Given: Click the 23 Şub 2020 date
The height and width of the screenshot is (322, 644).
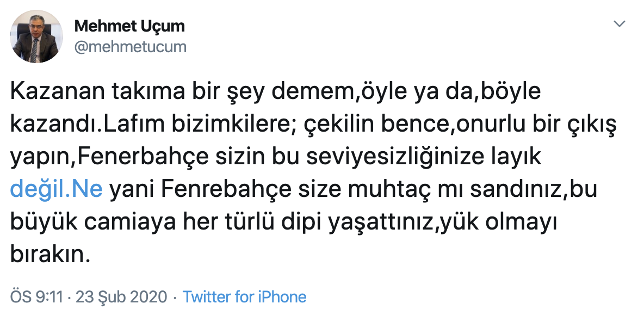Looking at the screenshot, I should point(121,297).
